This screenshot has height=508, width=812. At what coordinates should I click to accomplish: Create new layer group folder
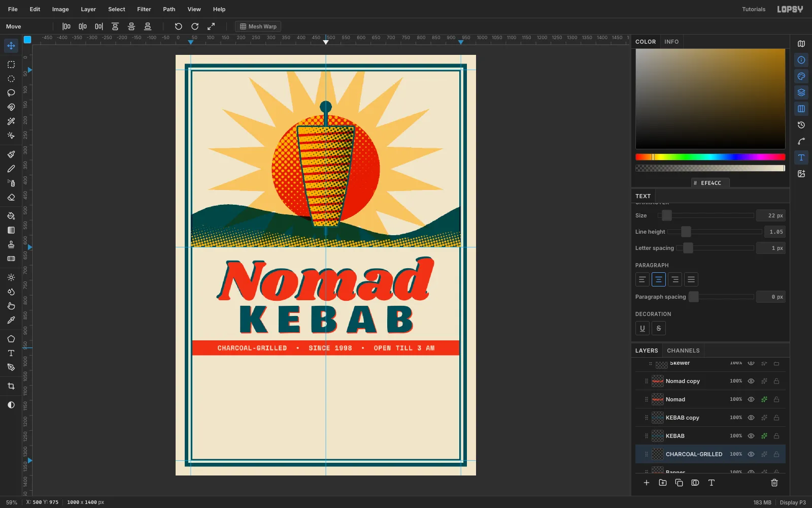pyautogui.click(x=663, y=483)
